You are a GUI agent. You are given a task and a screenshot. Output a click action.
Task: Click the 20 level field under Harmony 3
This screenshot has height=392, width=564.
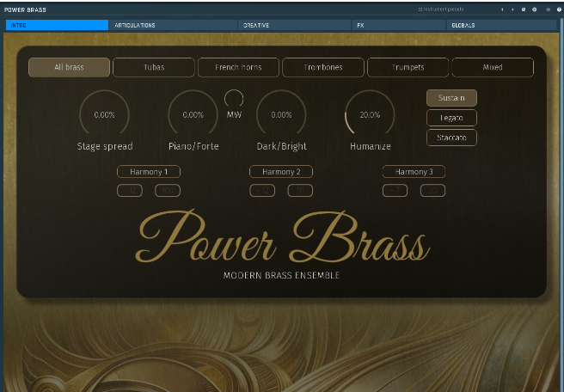(x=432, y=190)
